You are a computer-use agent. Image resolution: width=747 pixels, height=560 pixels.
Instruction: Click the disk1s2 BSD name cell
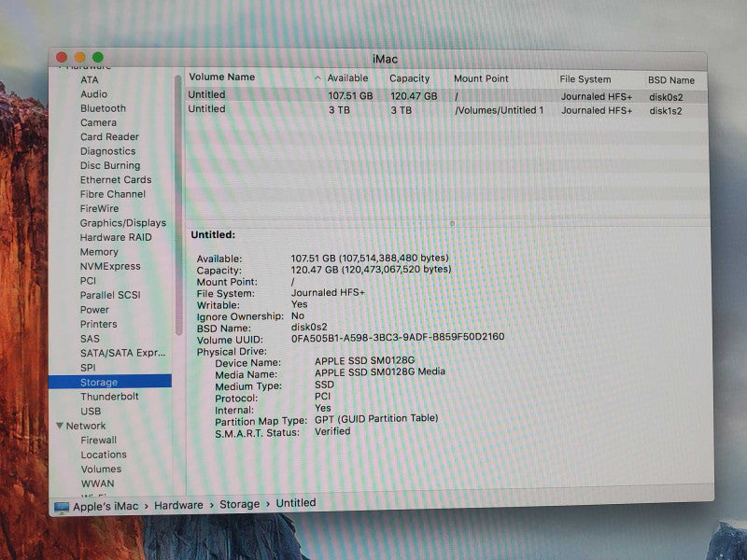click(x=665, y=111)
